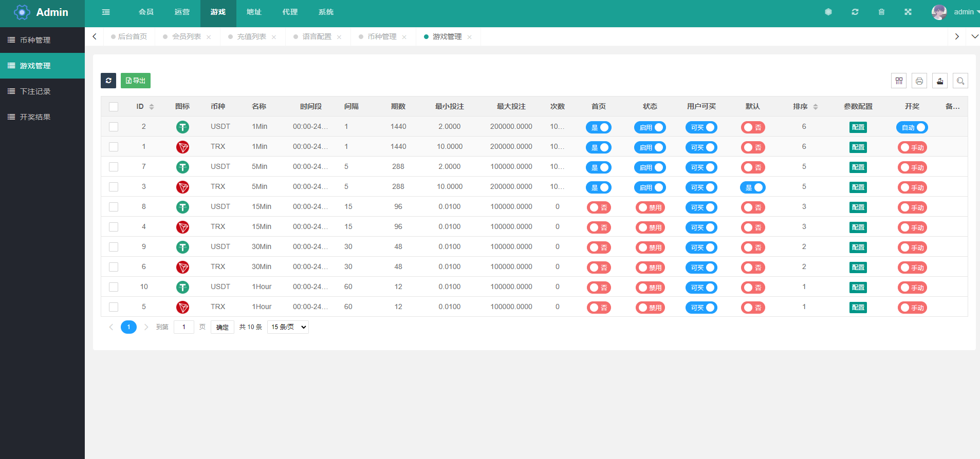Image resolution: width=980 pixels, height=459 pixels.
Task: Toggle 状态 switch for USDT 15Min row
Action: point(650,207)
